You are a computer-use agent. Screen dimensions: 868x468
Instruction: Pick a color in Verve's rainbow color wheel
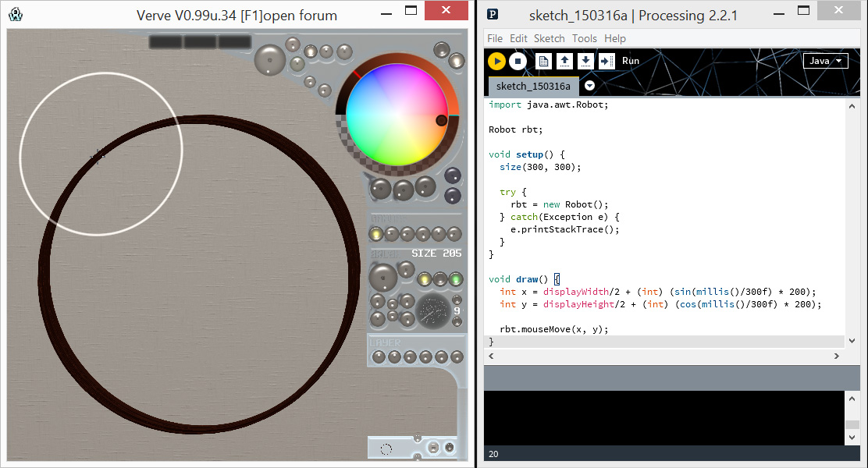[x=397, y=115]
